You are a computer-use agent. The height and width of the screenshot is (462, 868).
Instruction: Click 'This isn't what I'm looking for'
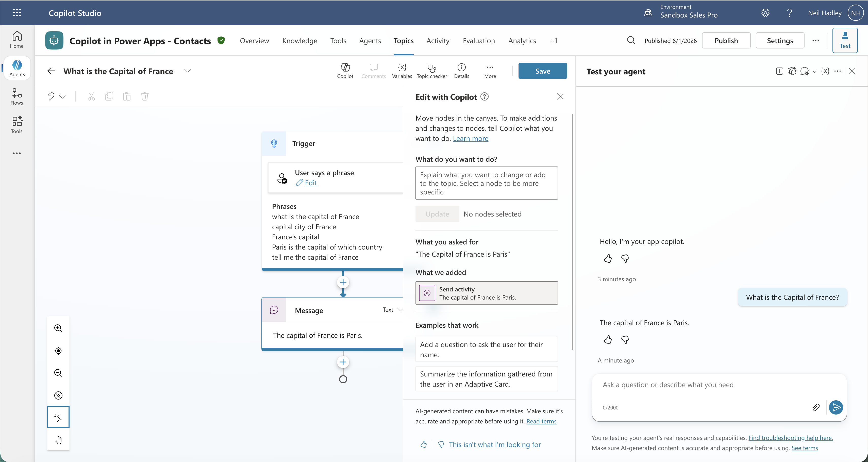click(x=495, y=444)
